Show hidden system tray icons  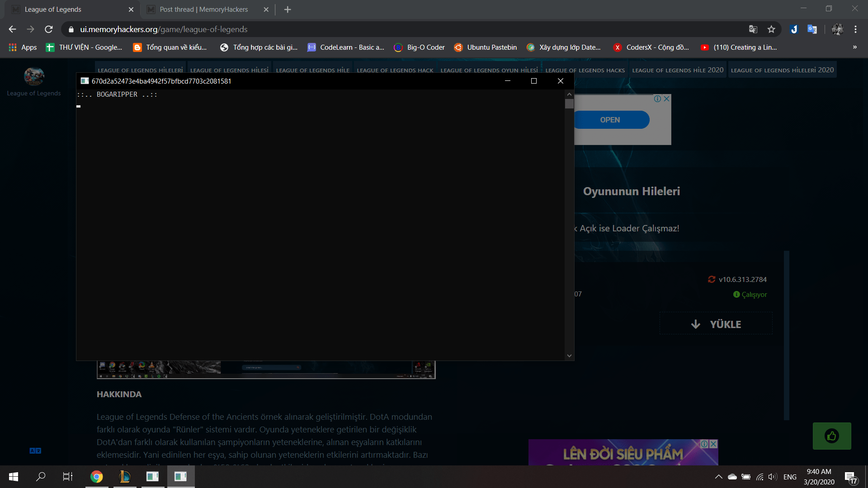click(x=718, y=477)
